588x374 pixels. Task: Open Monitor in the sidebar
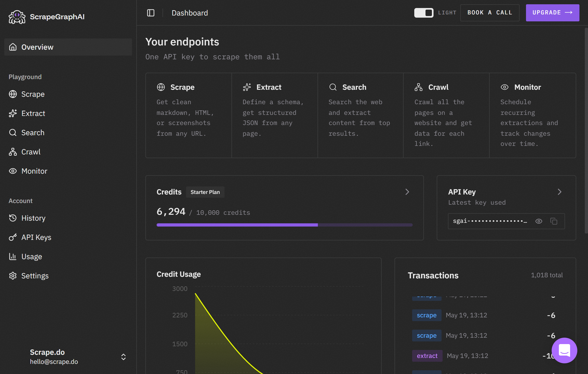coord(68,171)
